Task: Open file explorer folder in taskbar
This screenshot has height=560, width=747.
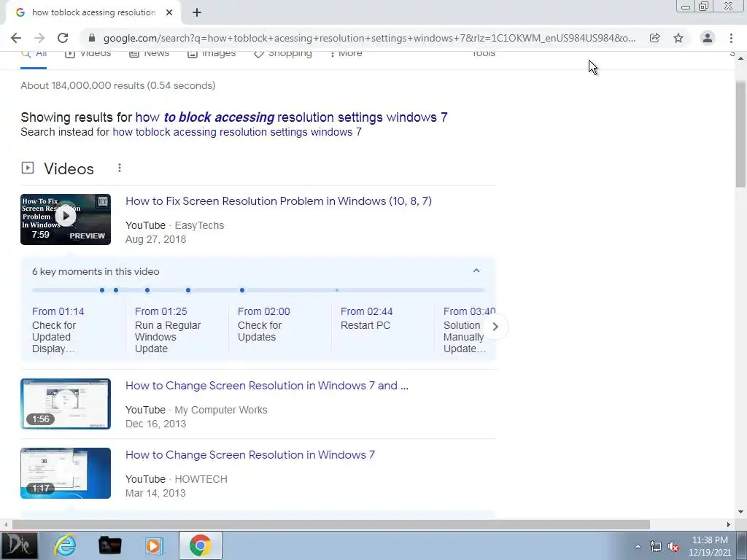Action: point(109,545)
